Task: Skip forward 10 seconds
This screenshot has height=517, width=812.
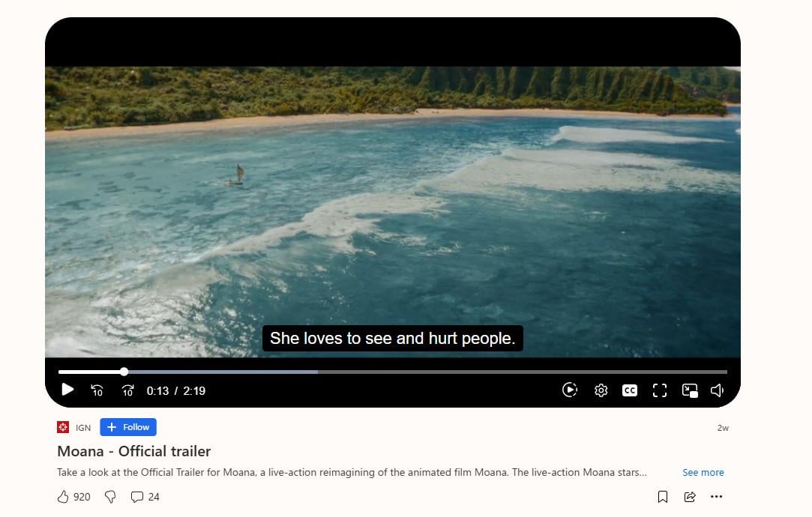Action: click(127, 390)
